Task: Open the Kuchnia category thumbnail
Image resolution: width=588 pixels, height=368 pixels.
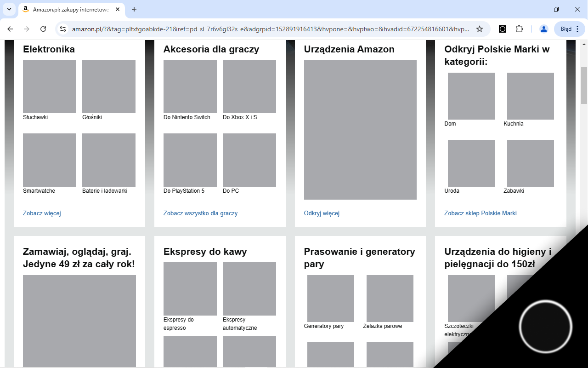Action: 531,96
